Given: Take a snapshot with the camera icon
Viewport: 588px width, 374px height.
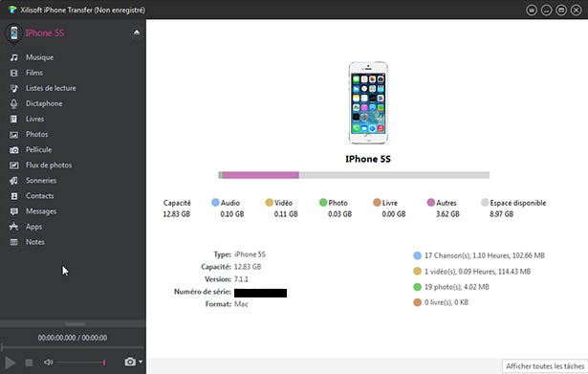Looking at the screenshot, I should pos(130,362).
